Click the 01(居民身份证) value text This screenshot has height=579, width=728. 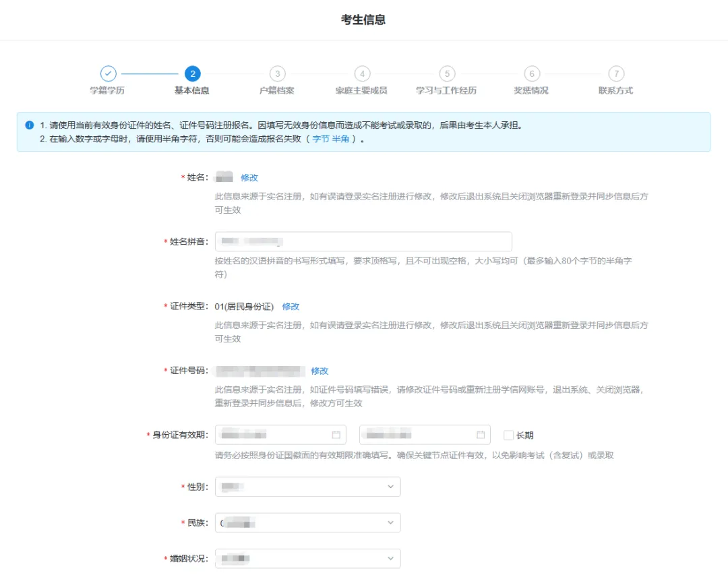coord(244,307)
